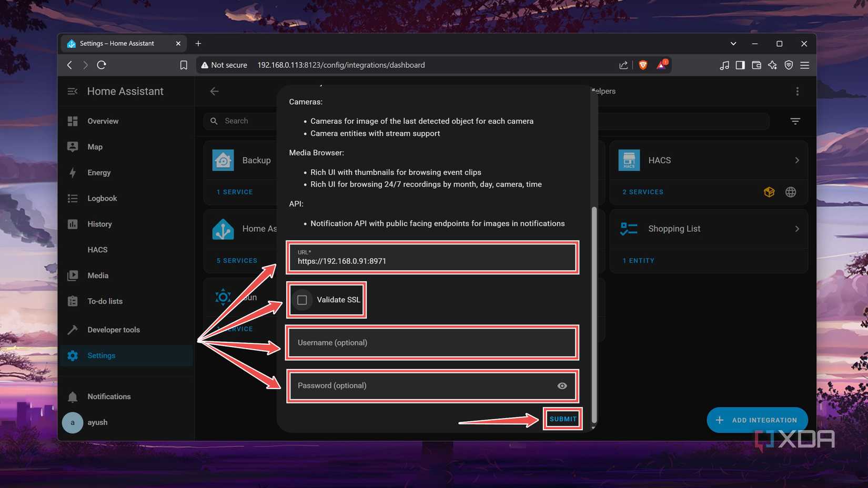Enable the Validate SSL checkbox

tap(302, 300)
